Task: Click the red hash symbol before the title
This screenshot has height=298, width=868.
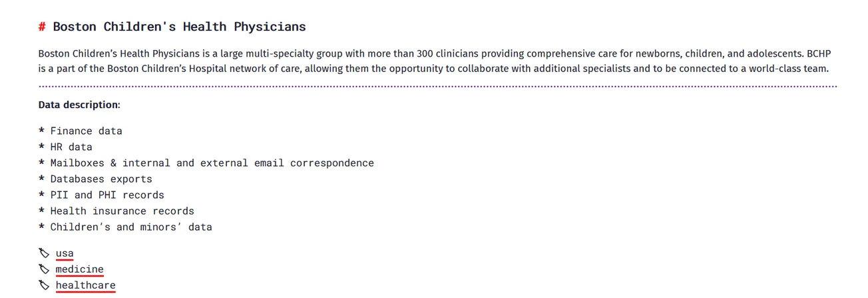Action: tap(42, 27)
